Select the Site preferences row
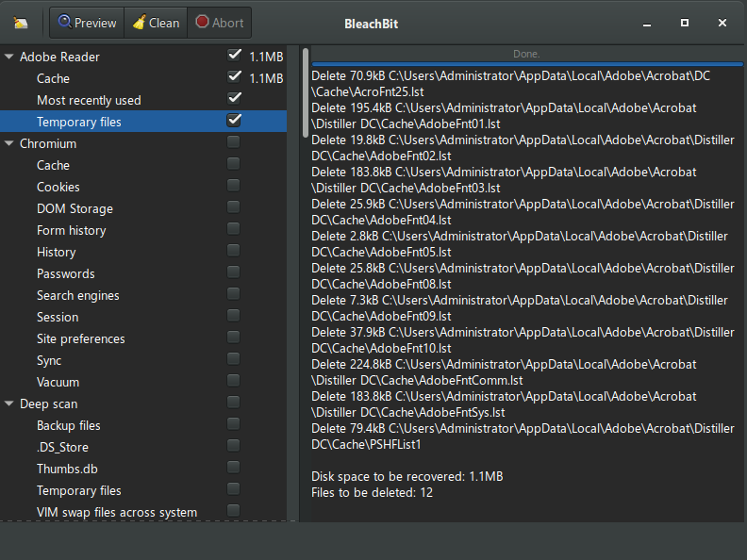 [x=143, y=338]
